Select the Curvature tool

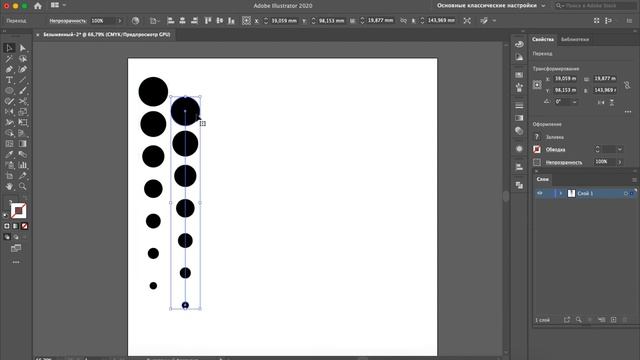(x=23, y=69)
